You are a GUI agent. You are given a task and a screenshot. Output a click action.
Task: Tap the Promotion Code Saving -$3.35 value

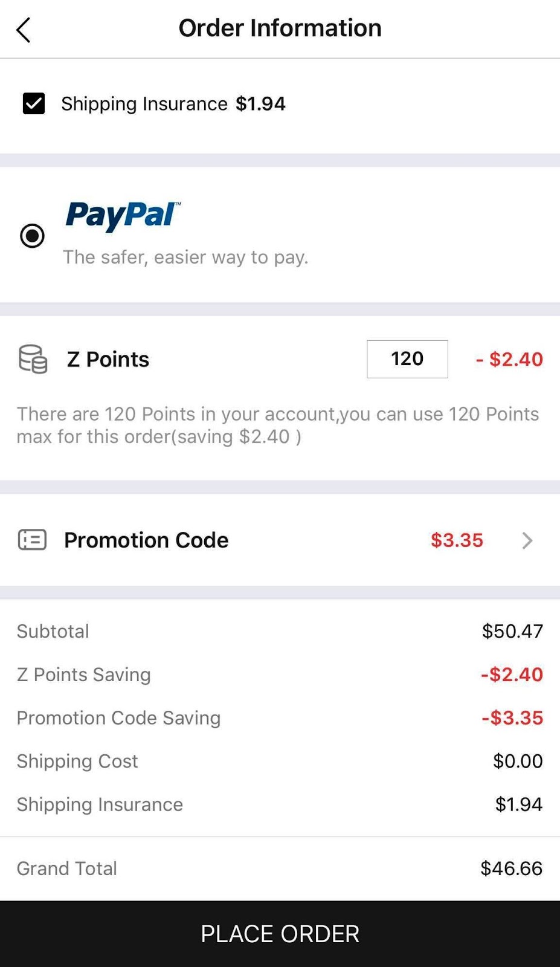[x=512, y=717]
